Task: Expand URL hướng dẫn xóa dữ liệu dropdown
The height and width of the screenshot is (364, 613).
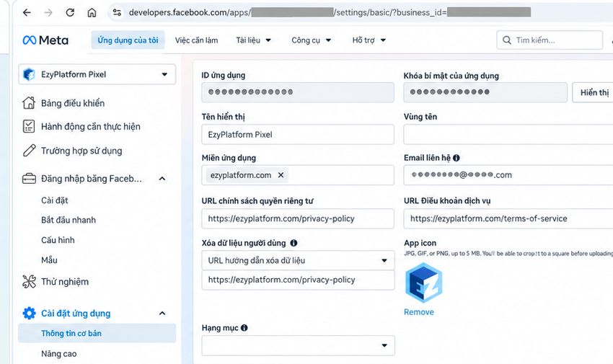Action: pos(298,260)
